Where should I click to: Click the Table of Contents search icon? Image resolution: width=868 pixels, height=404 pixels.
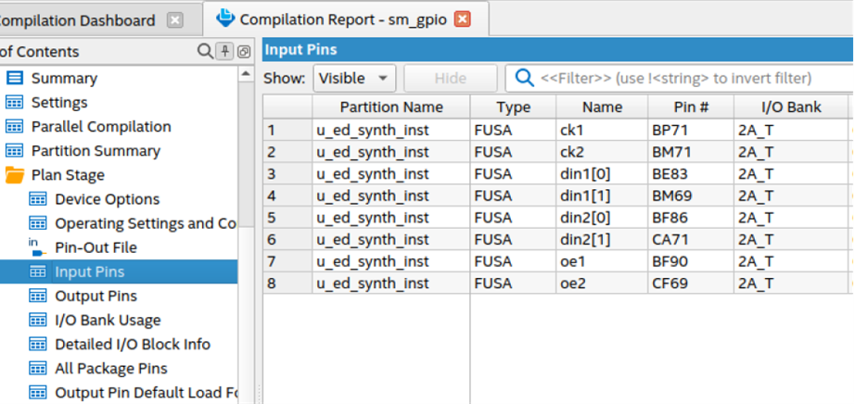coord(205,52)
